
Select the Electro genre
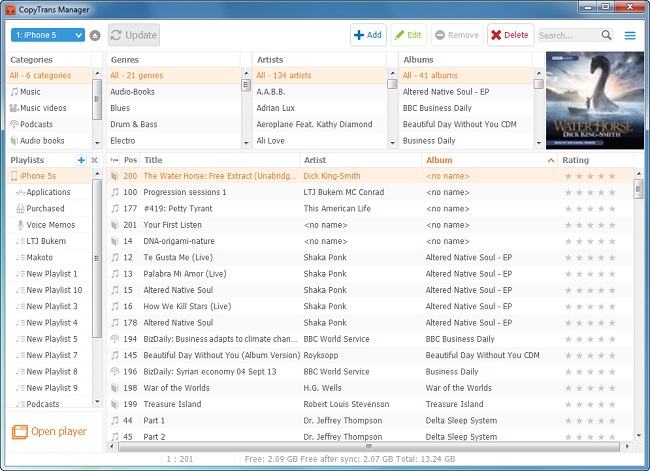coord(173,141)
